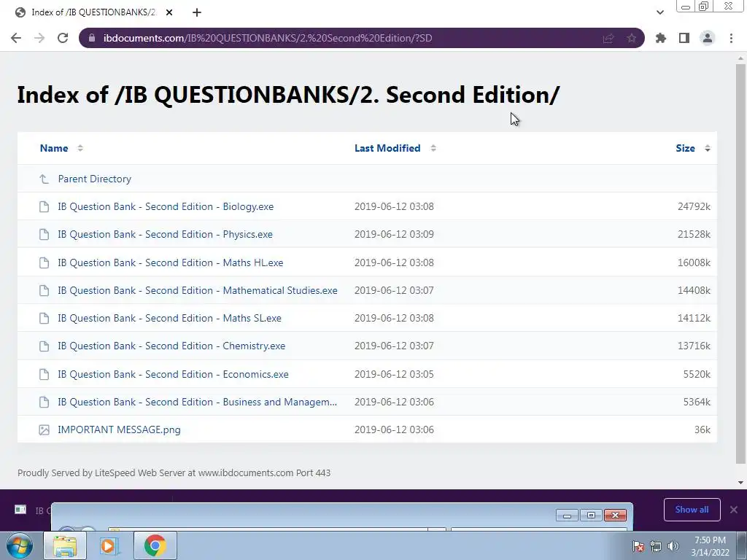The height and width of the screenshot is (560, 747).
Task: Open the Windows Start button
Action: (20, 545)
